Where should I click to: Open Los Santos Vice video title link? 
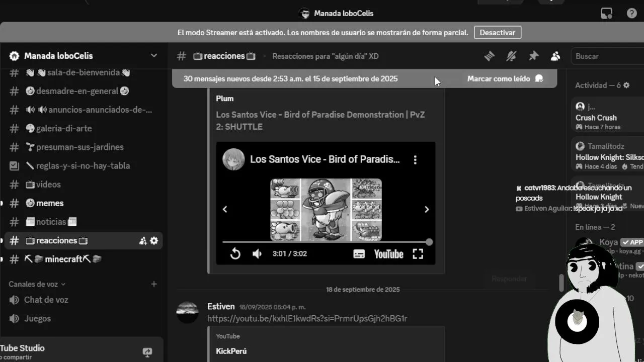(x=325, y=159)
